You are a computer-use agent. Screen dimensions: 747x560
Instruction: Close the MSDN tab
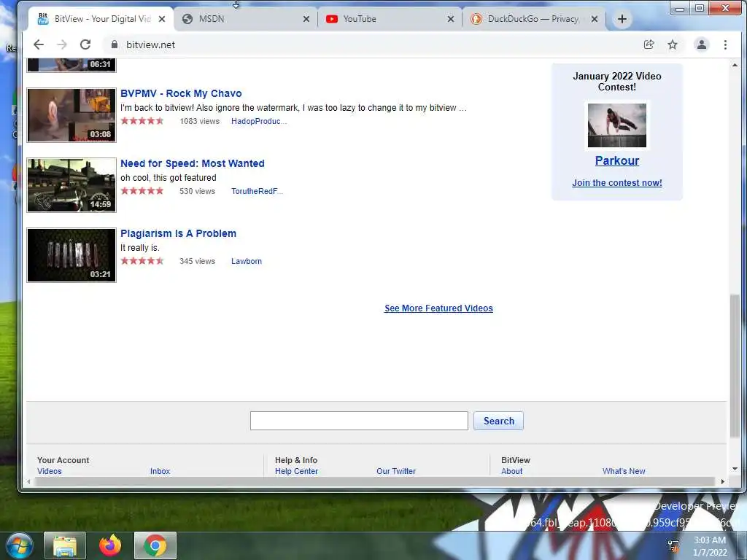[x=306, y=19]
